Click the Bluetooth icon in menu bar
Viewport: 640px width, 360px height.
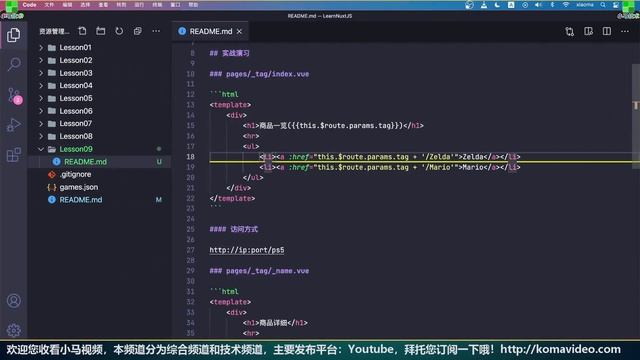(x=552, y=5)
